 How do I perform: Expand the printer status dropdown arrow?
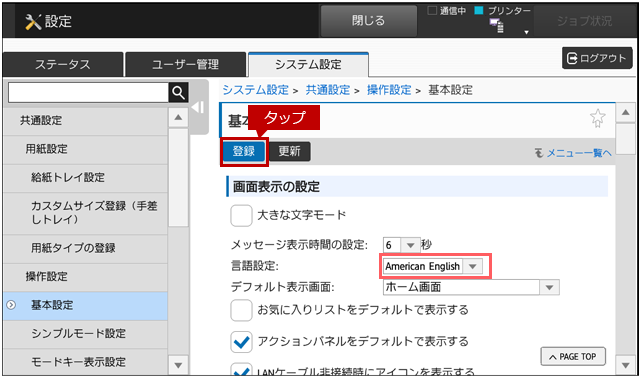coord(527,32)
